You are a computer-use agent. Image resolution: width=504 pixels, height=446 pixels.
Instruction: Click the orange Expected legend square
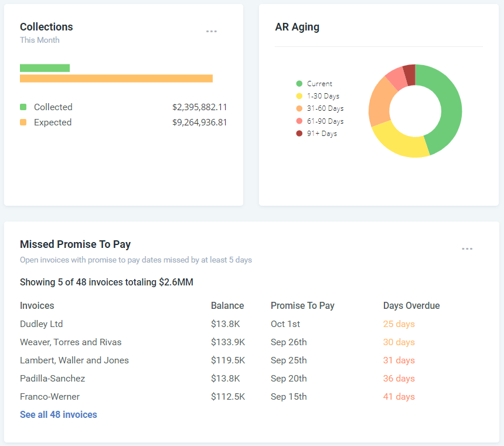click(23, 122)
